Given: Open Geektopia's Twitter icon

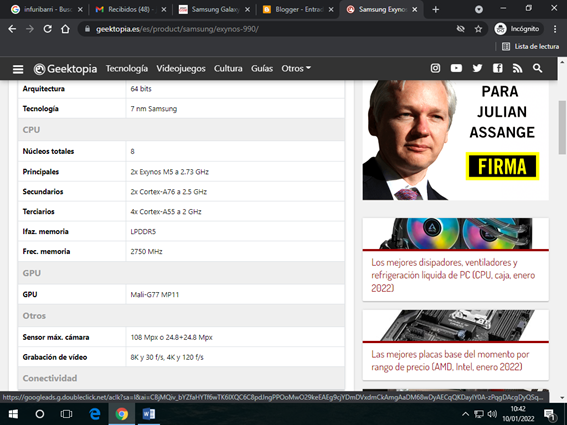Looking at the screenshot, I should click(477, 68).
